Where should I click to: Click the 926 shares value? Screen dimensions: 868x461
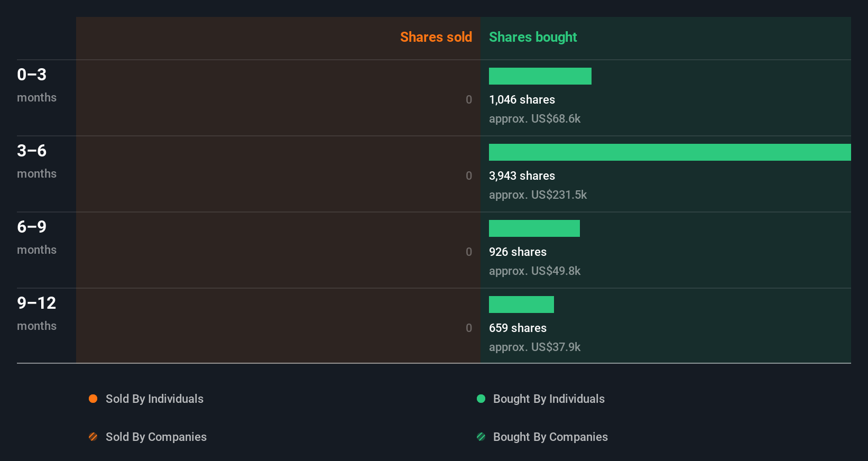pos(518,252)
